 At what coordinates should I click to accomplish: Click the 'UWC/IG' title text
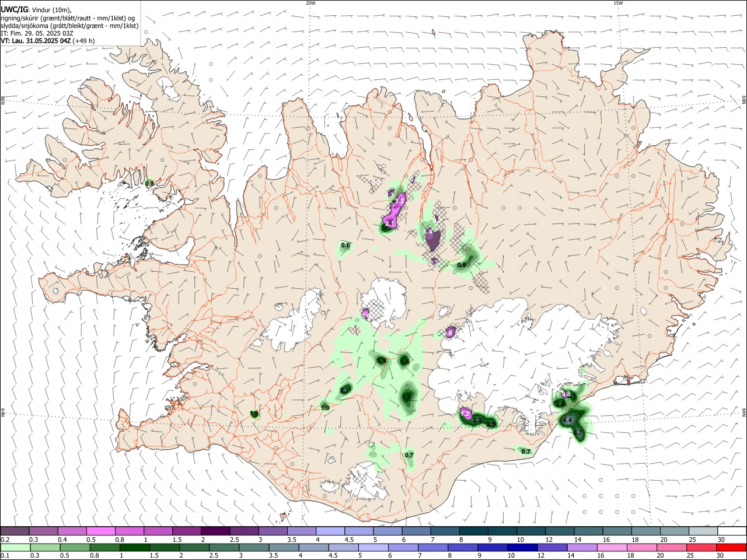pyautogui.click(x=14, y=9)
